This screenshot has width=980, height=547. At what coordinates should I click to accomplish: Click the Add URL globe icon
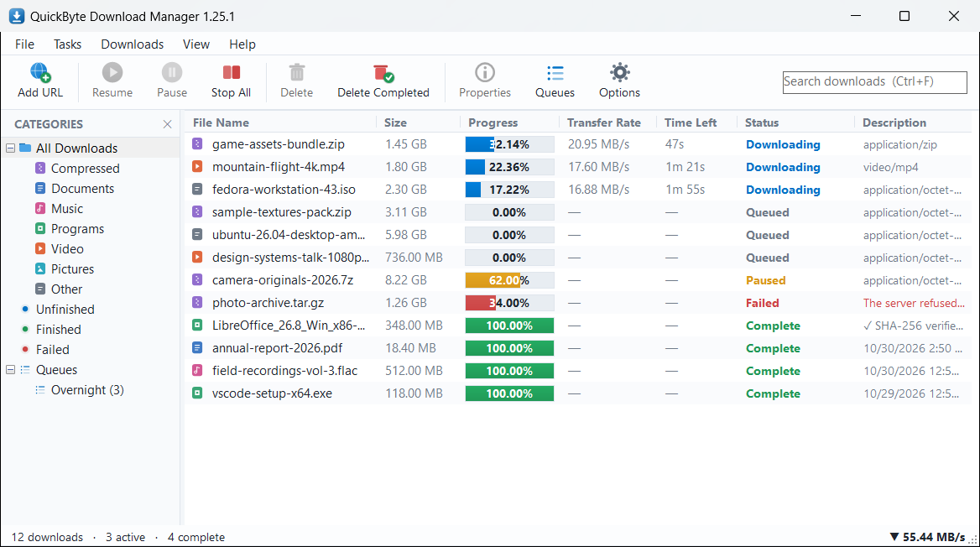(40, 72)
